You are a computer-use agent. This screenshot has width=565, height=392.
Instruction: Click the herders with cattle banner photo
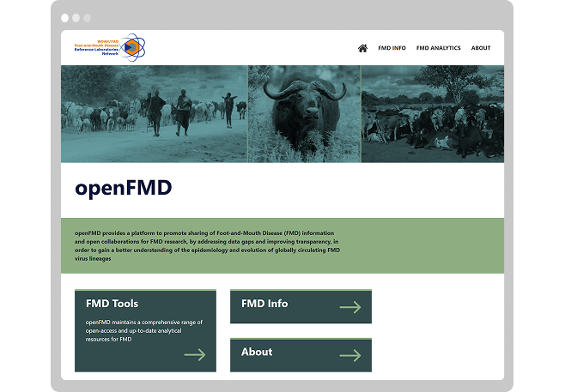coord(154,113)
